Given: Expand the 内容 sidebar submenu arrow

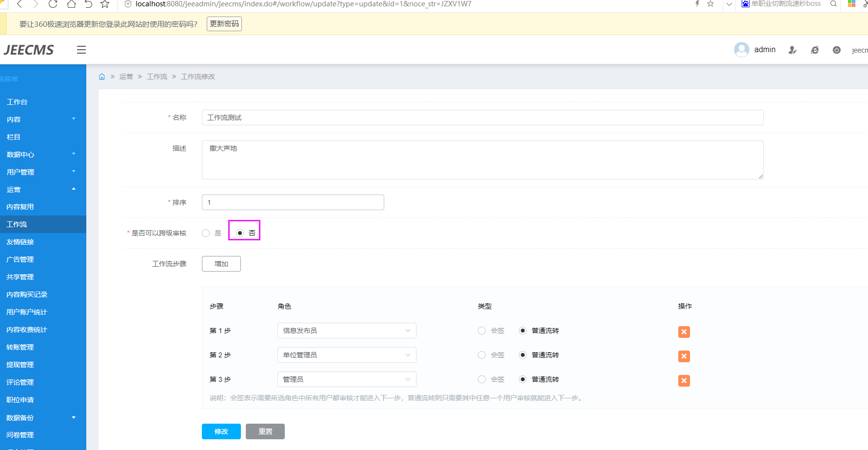Looking at the screenshot, I should [x=74, y=118].
